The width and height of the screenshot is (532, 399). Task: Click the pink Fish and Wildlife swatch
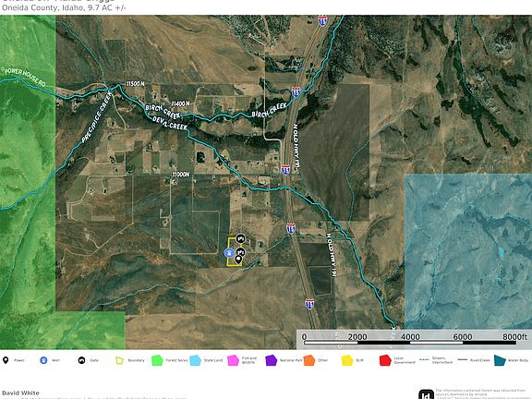pyautogui.click(x=233, y=360)
